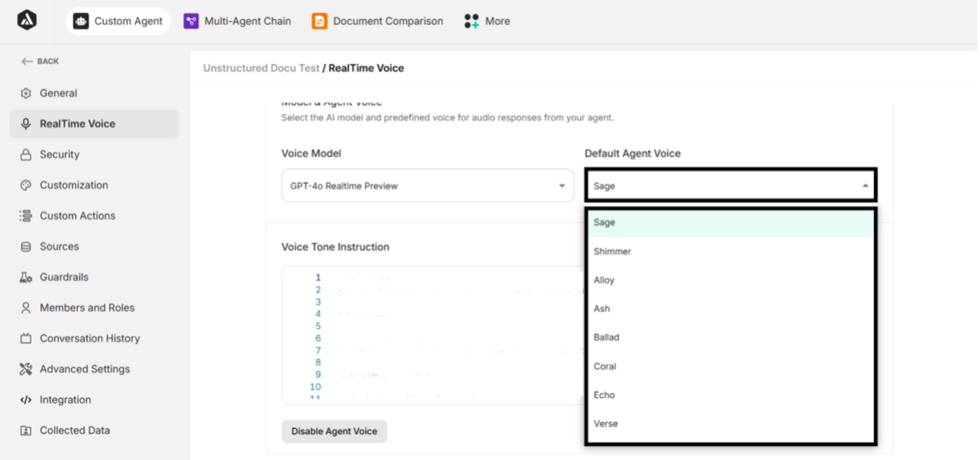Open the Integration code icon
This screenshot has height=460, width=980.
tap(26, 399)
